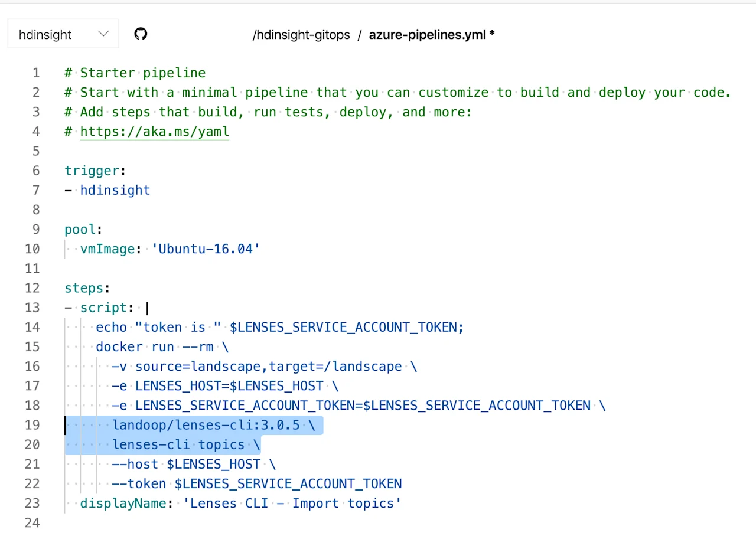Image resolution: width=756 pixels, height=546 pixels.
Task: Click the displayName key on line 23
Action: click(122, 503)
